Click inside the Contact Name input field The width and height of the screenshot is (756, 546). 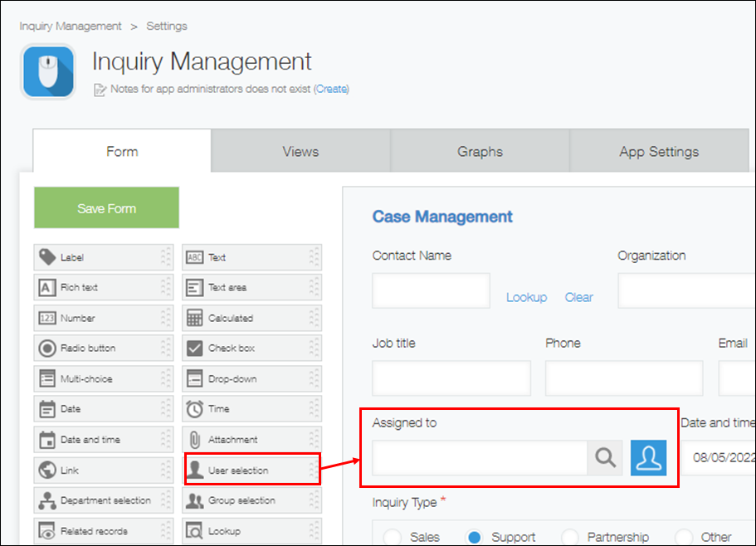click(x=431, y=290)
